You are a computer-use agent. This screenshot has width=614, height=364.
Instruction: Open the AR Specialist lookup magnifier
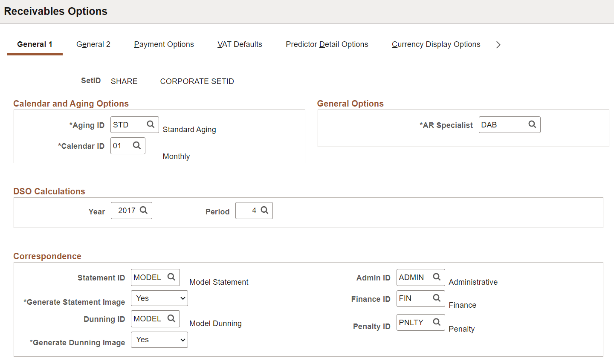click(532, 124)
